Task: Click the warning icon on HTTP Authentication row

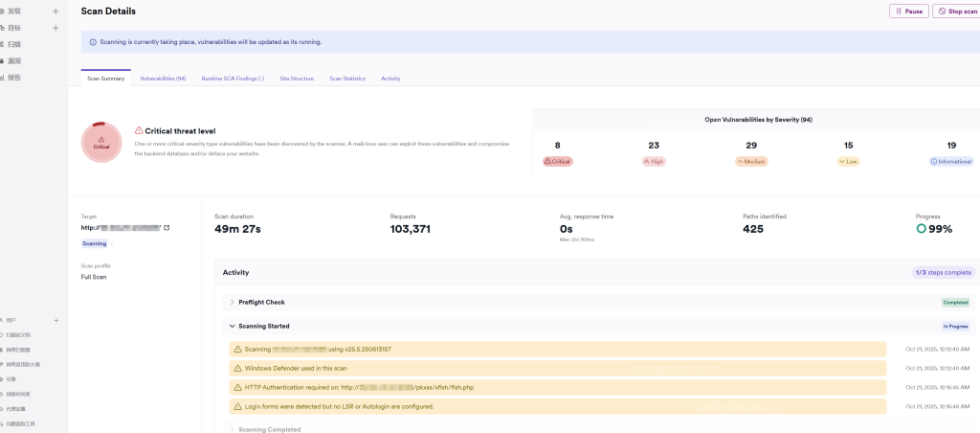Action: tap(238, 387)
